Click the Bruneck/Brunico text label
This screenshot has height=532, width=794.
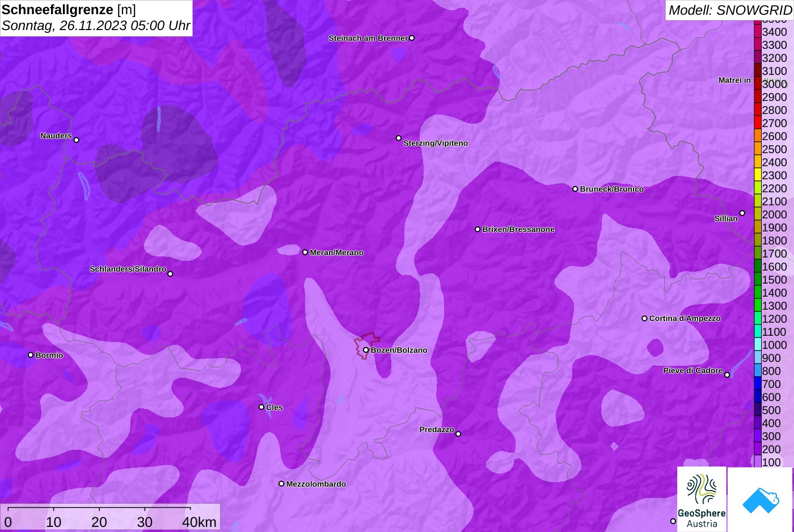point(612,189)
